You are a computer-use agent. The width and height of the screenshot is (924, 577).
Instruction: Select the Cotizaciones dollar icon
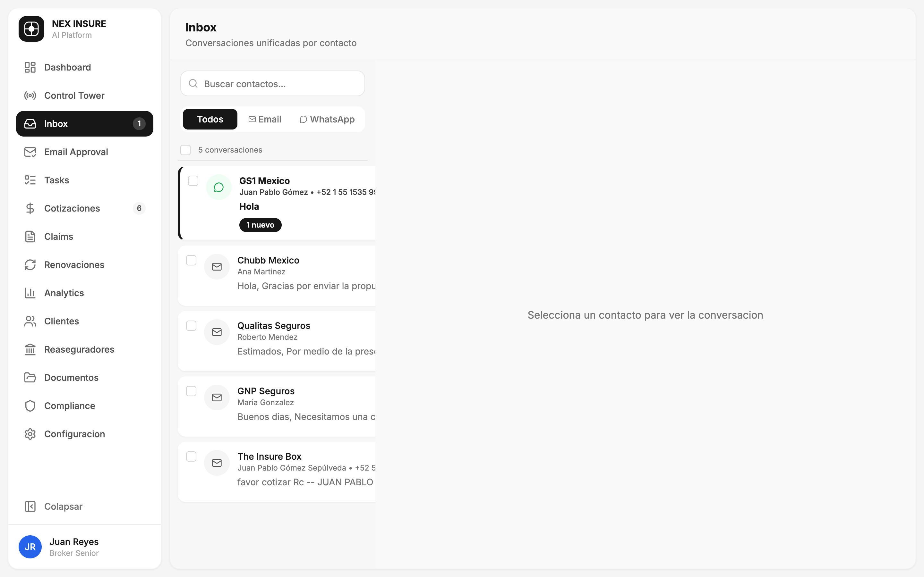click(x=30, y=208)
